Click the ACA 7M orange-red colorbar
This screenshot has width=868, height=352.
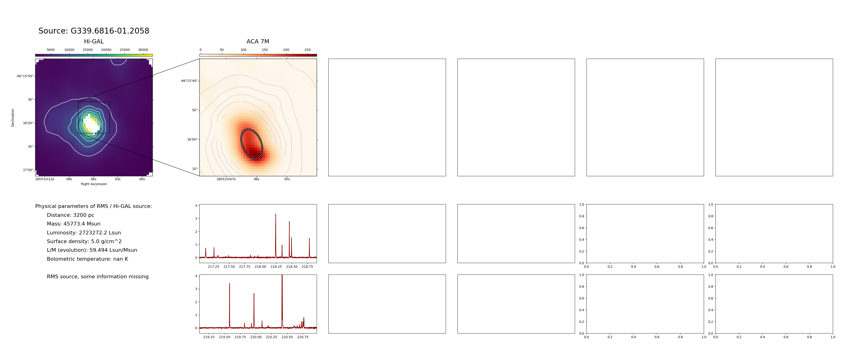point(258,55)
